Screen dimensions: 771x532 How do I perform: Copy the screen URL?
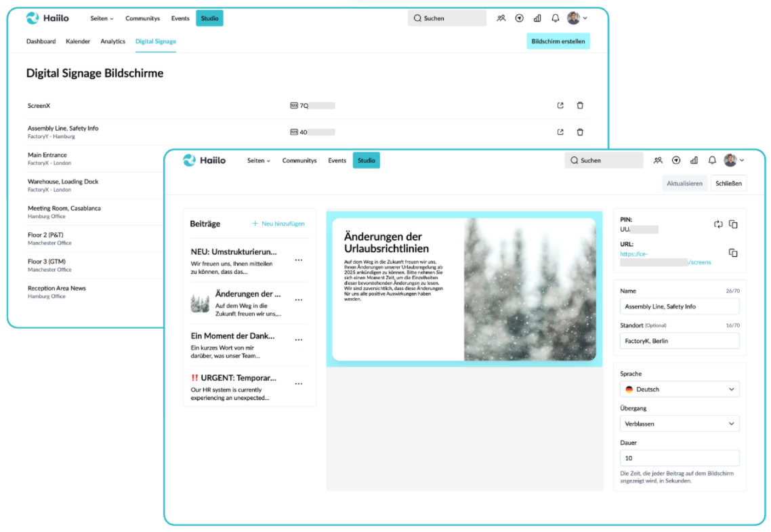[733, 253]
